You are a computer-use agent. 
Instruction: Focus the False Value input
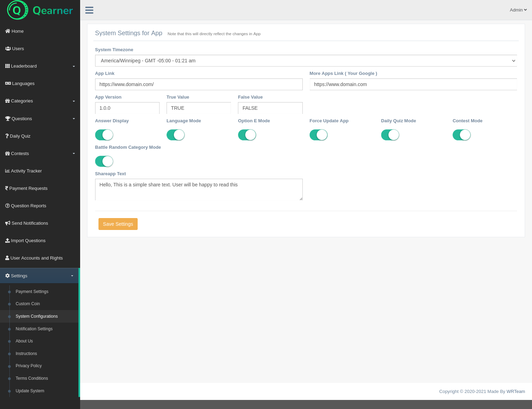point(270,108)
